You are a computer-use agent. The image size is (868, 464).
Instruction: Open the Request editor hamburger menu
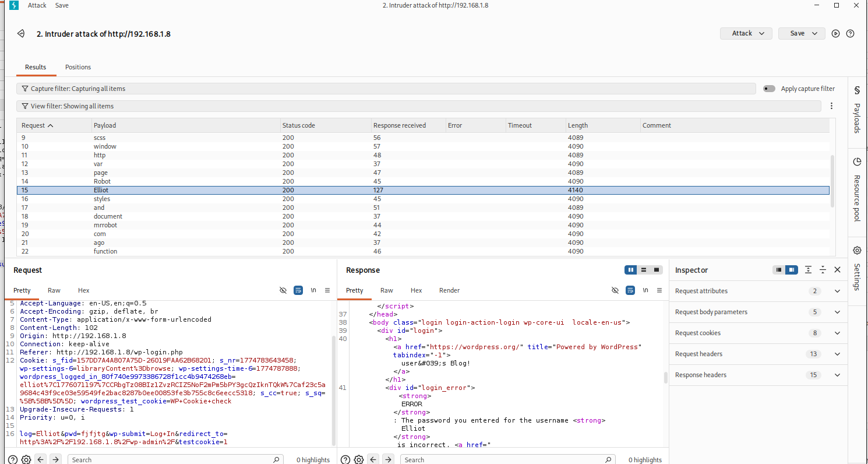click(x=327, y=290)
